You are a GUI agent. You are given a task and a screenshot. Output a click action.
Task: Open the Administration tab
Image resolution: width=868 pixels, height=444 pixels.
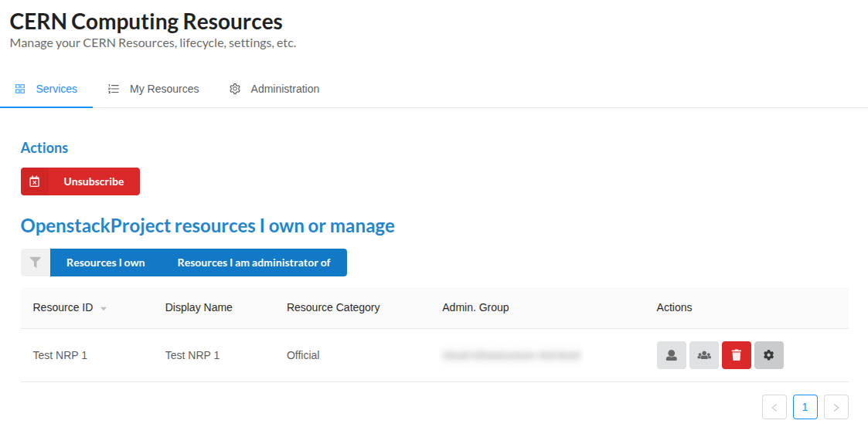[274, 89]
